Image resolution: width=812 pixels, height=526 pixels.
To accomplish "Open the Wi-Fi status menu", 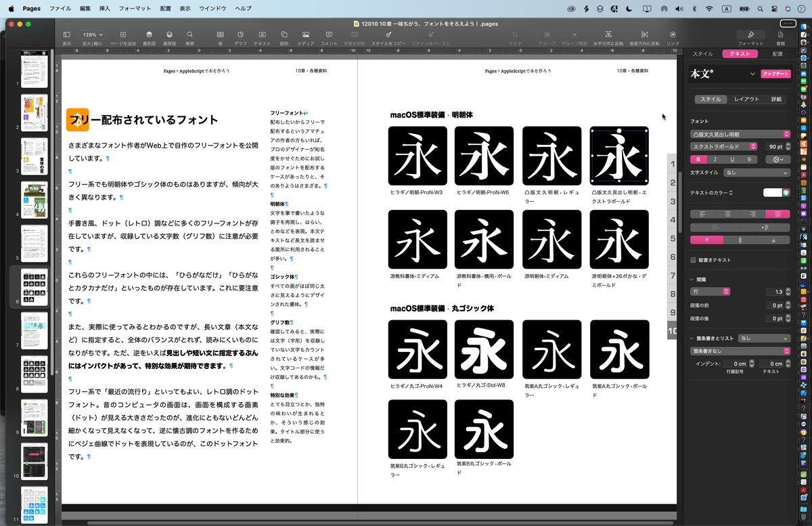I will pyautogui.click(x=708, y=9).
